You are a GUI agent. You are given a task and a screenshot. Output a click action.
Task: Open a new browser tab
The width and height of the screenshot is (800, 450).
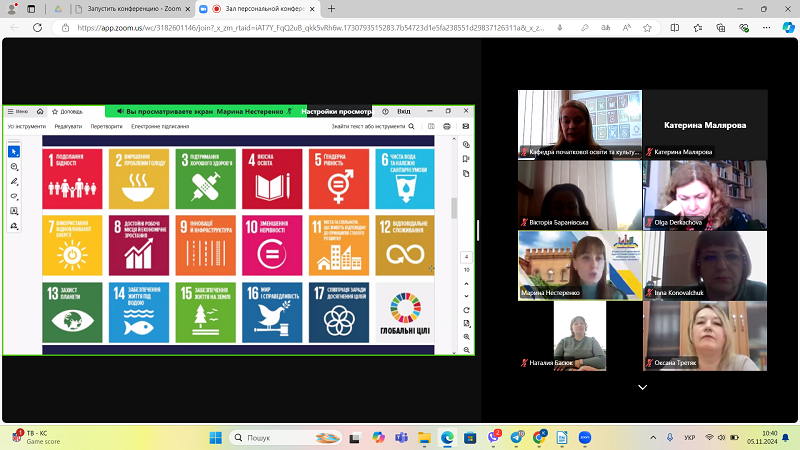[x=331, y=9]
